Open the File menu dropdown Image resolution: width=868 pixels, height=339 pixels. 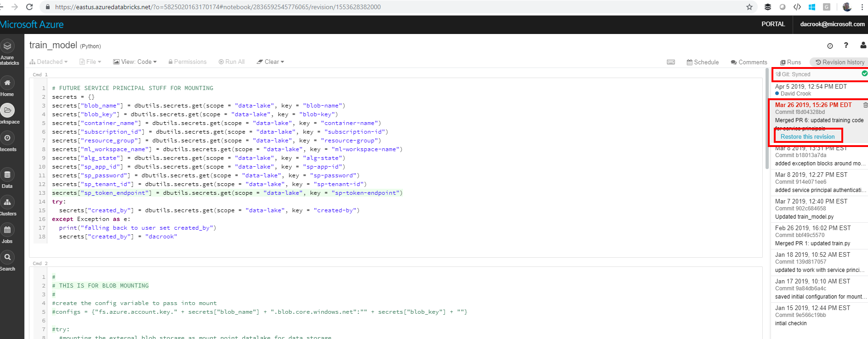pos(91,62)
